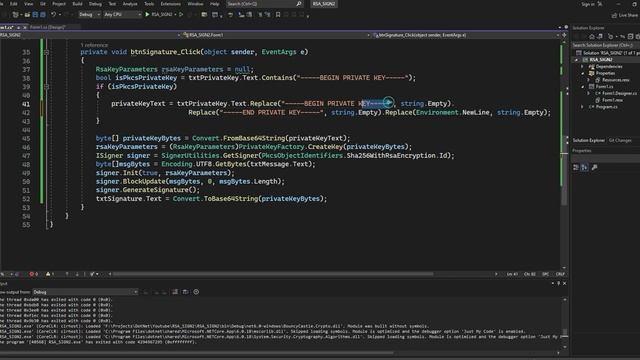Switch to Form1.cs [Design] tab
Image resolution: width=640 pixels, height=360 pixels.
click(48, 27)
